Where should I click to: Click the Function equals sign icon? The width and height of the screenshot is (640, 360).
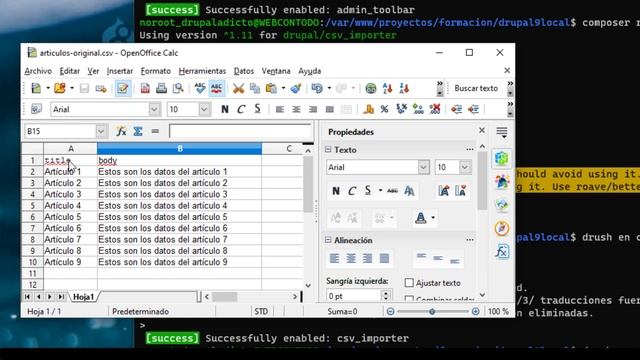[x=155, y=131]
